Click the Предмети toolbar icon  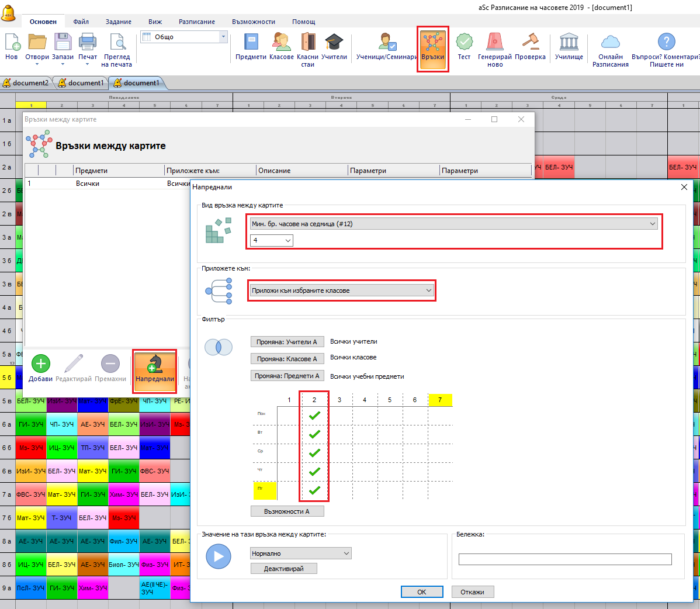click(x=251, y=43)
